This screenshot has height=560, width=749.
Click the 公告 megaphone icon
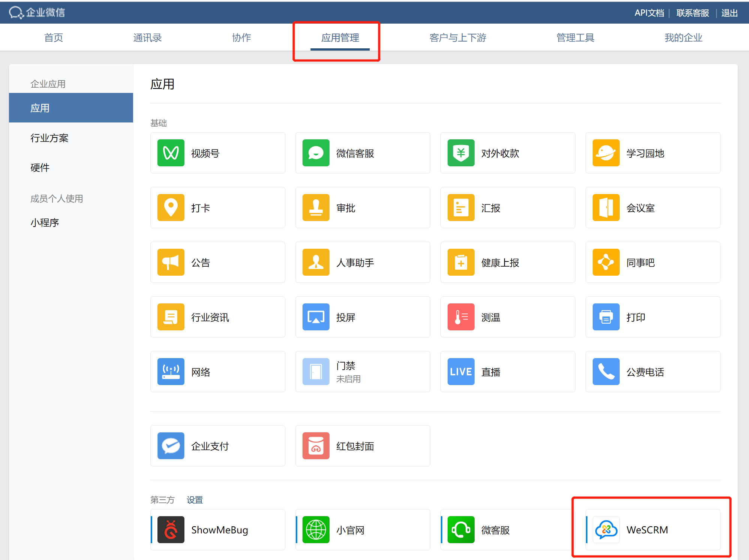tap(171, 262)
